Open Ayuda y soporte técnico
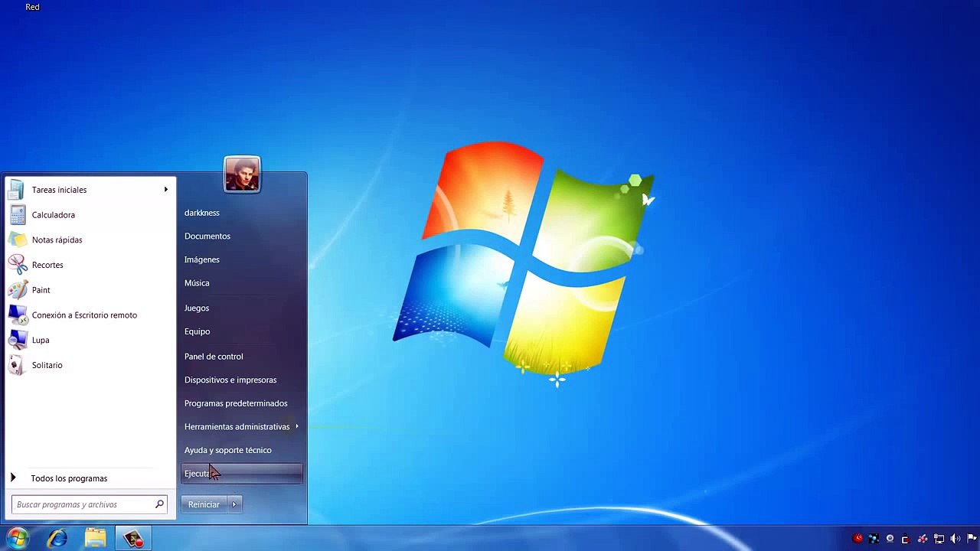Screen dimensions: 980x551 tap(228, 450)
